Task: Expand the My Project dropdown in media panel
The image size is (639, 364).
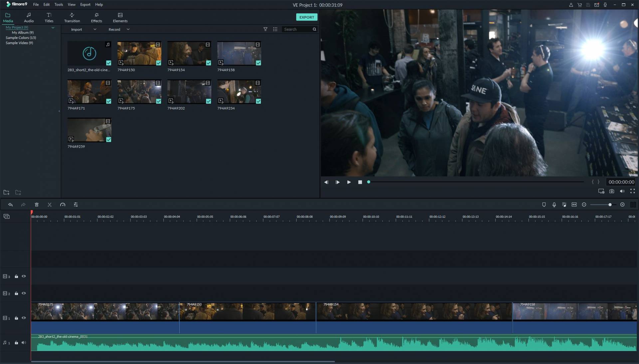Action: tap(53, 27)
